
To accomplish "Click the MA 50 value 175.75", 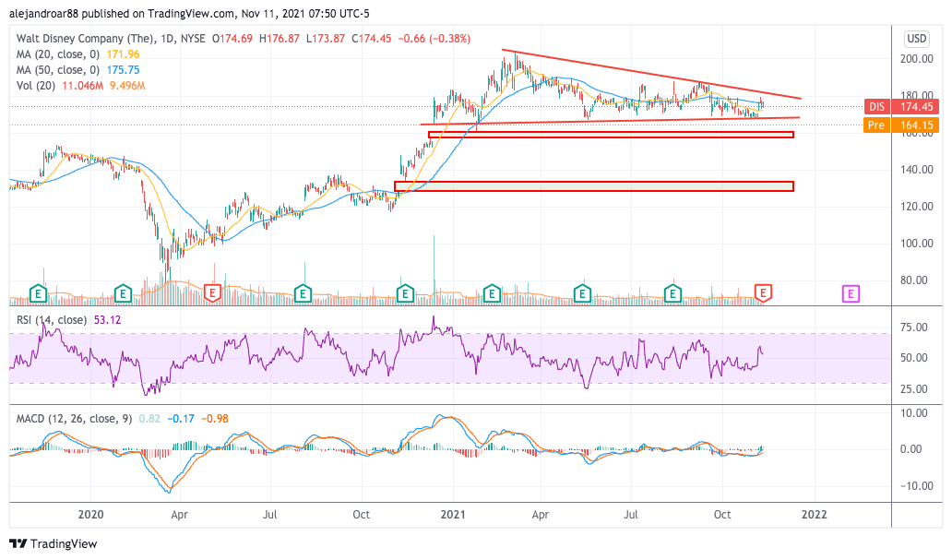I will (123, 70).
